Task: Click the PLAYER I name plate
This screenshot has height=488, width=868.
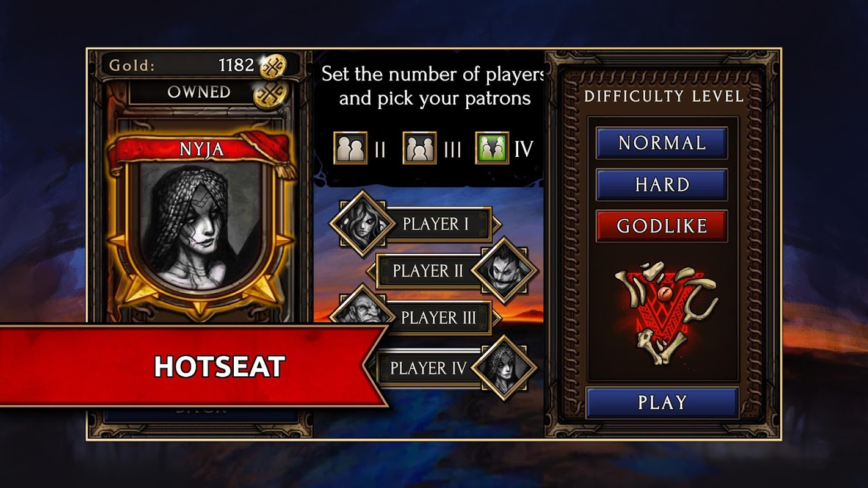Action: (x=436, y=224)
